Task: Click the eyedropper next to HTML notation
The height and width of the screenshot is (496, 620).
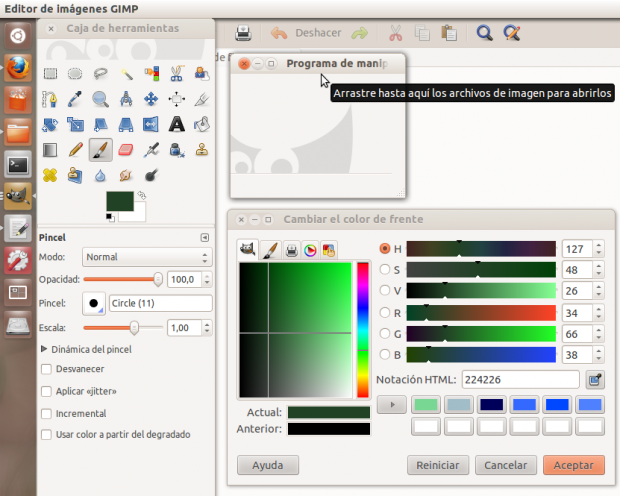Action: point(595,380)
